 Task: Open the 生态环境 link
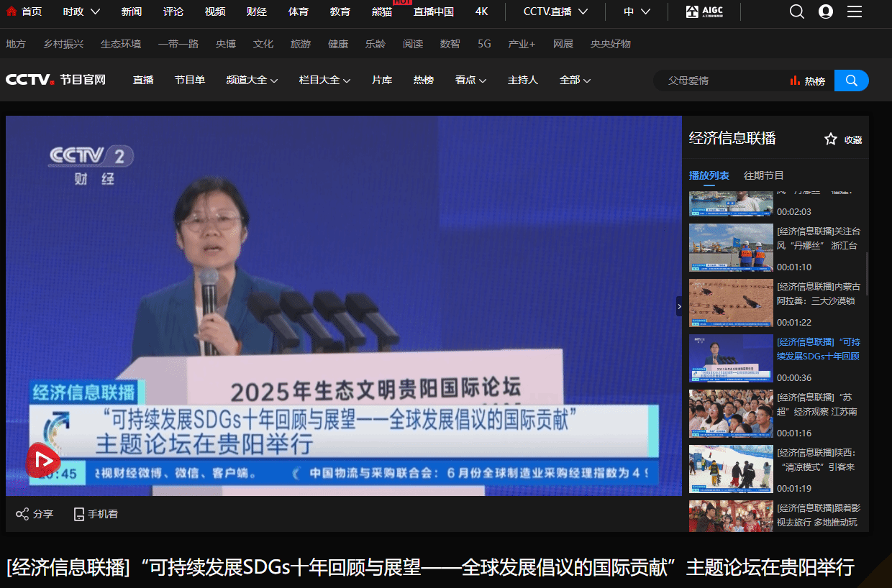click(x=121, y=44)
